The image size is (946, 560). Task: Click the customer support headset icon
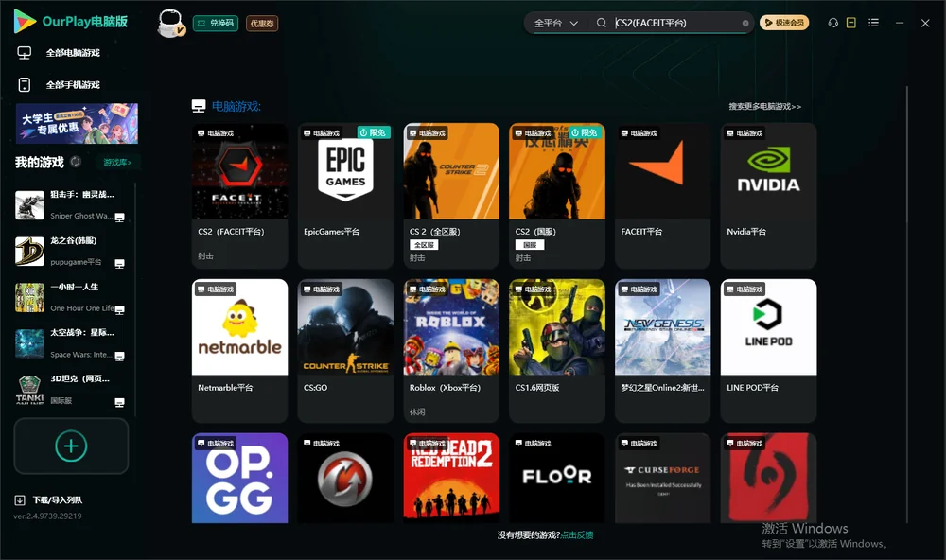[x=832, y=23]
